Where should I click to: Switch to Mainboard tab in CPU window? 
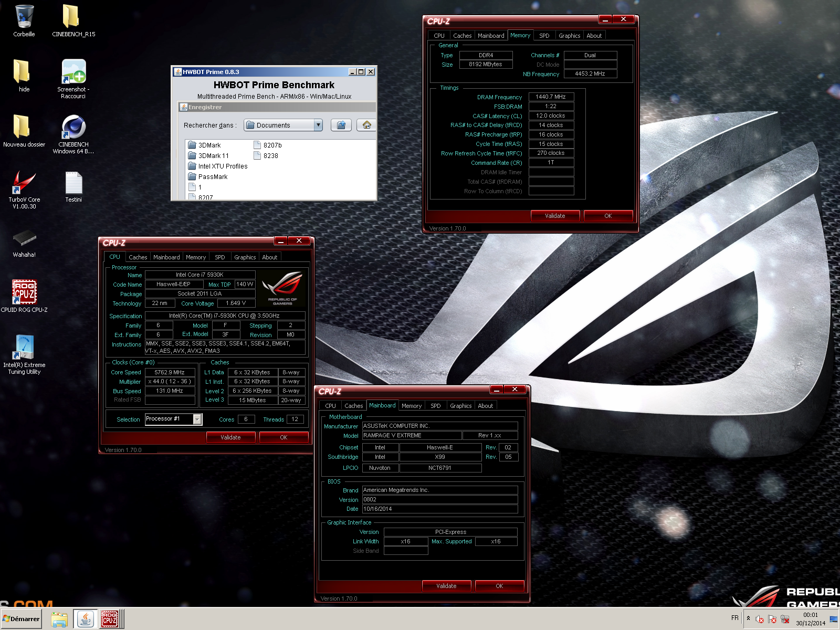click(x=166, y=257)
